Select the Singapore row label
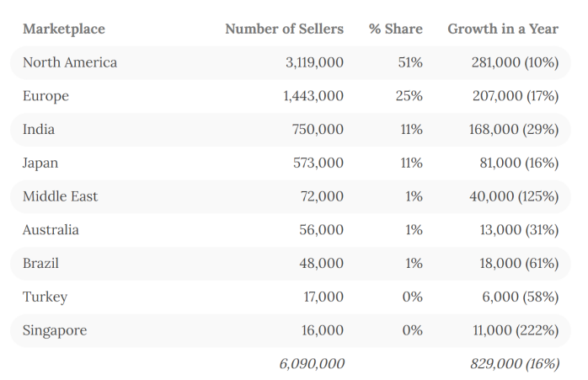The height and width of the screenshot is (380, 588). [x=55, y=330]
